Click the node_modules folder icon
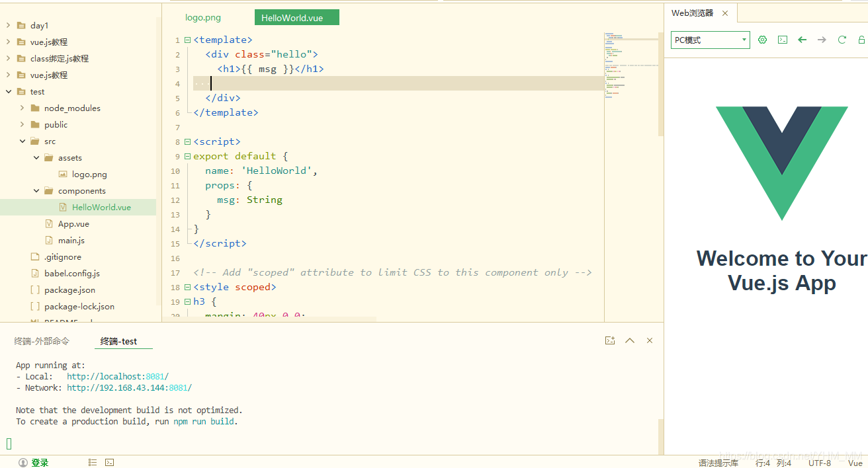 35,108
